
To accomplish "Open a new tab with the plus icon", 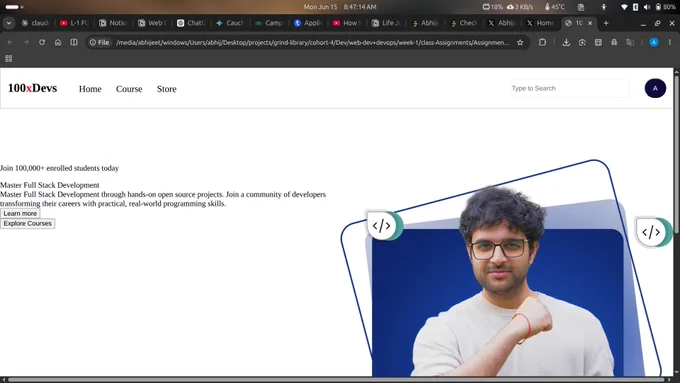I will [x=606, y=23].
